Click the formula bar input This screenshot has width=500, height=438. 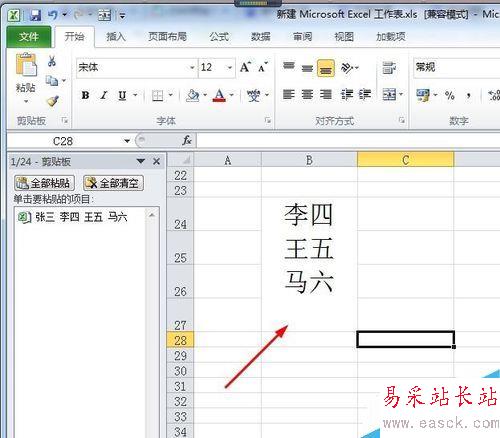[348, 141]
